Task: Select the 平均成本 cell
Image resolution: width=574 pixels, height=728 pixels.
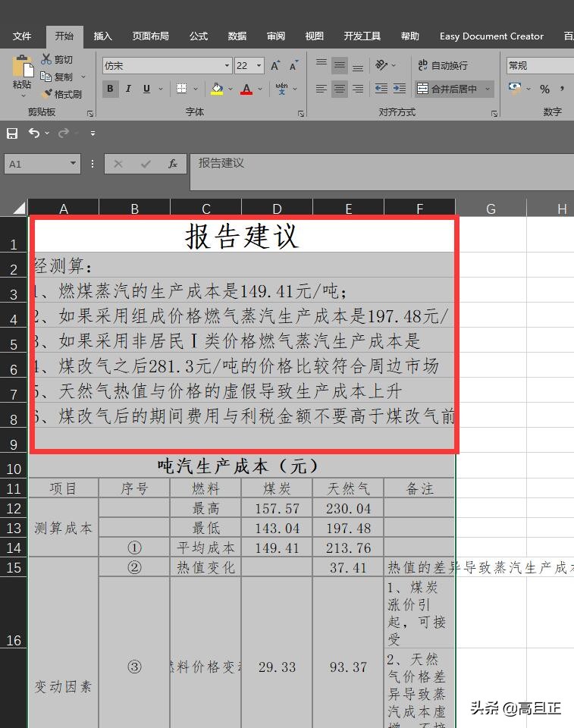Action: 205,548
